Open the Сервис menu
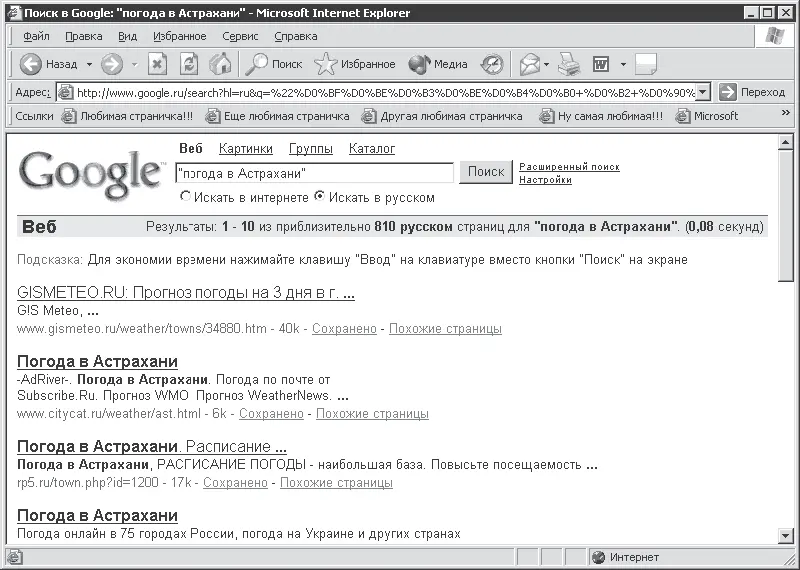The image size is (800, 570). click(x=240, y=36)
